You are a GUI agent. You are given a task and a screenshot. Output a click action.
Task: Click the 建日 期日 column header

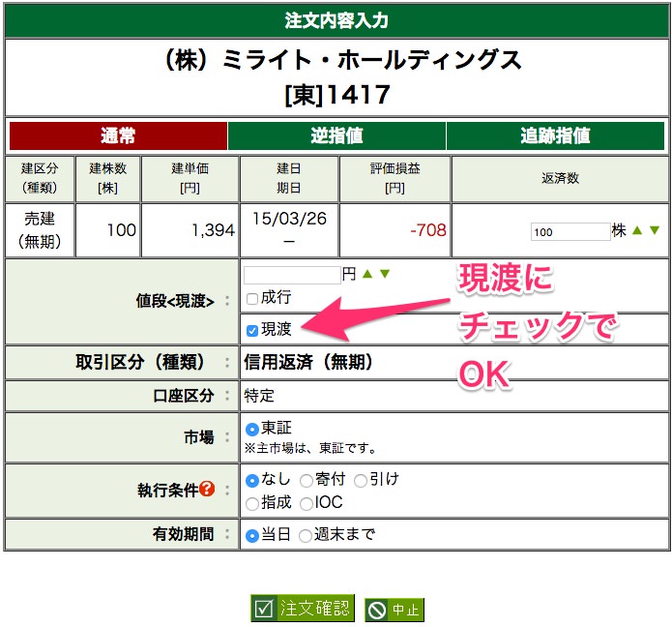tap(289, 178)
